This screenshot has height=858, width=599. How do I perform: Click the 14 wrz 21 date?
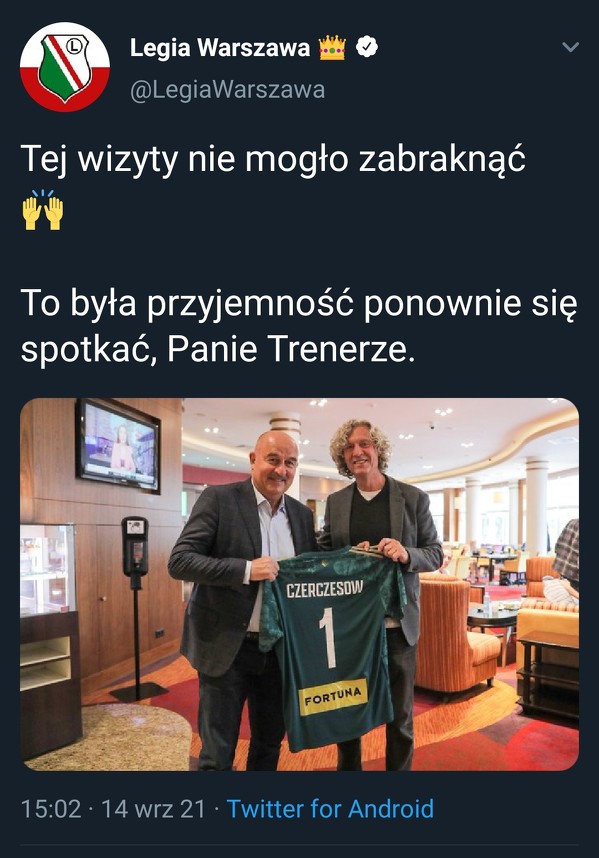pyautogui.click(x=154, y=809)
